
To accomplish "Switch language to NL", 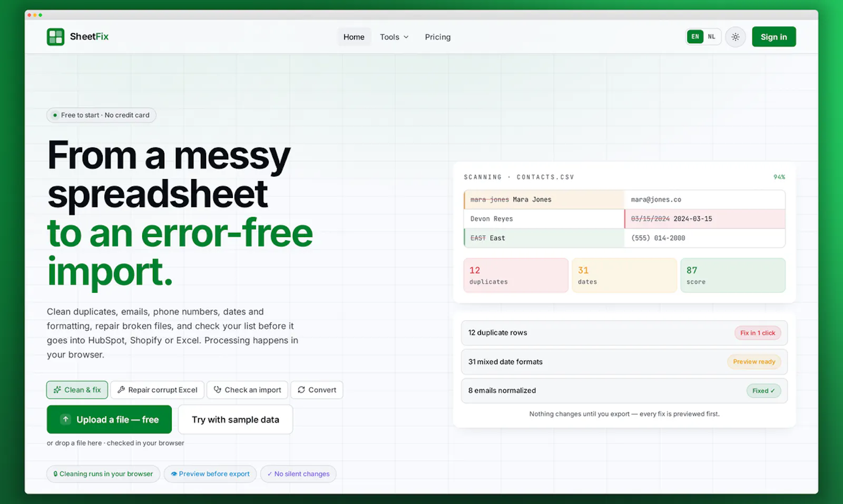I will point(712,37).
